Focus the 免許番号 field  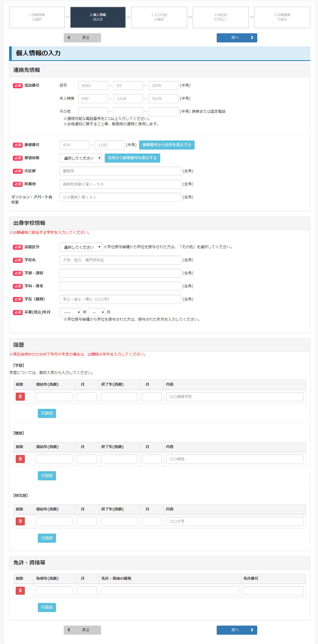(273, 591)
